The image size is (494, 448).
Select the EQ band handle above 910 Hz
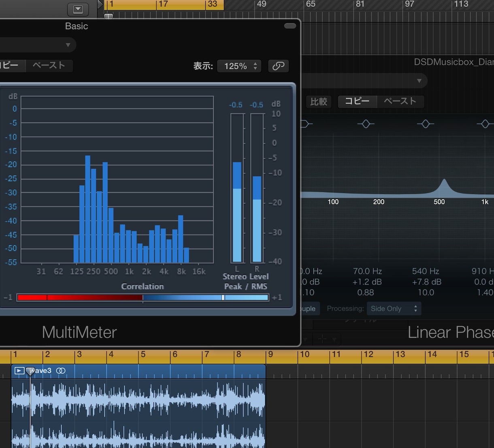485,124
